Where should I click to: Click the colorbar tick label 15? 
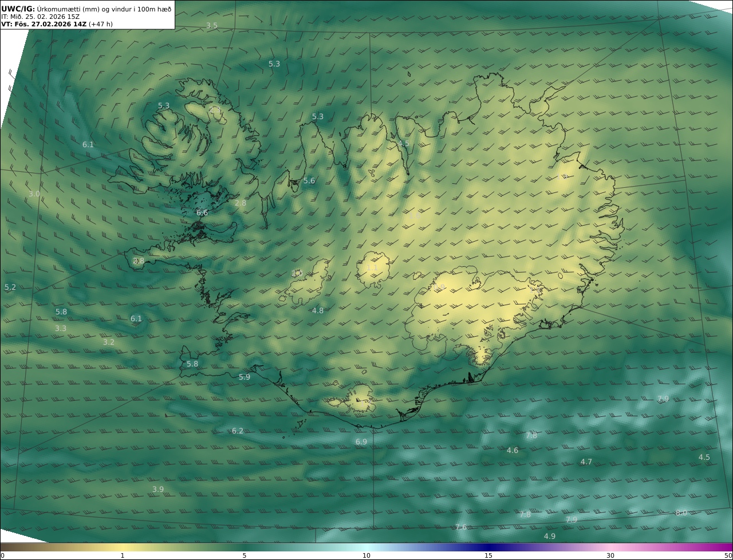click(488, 556)
